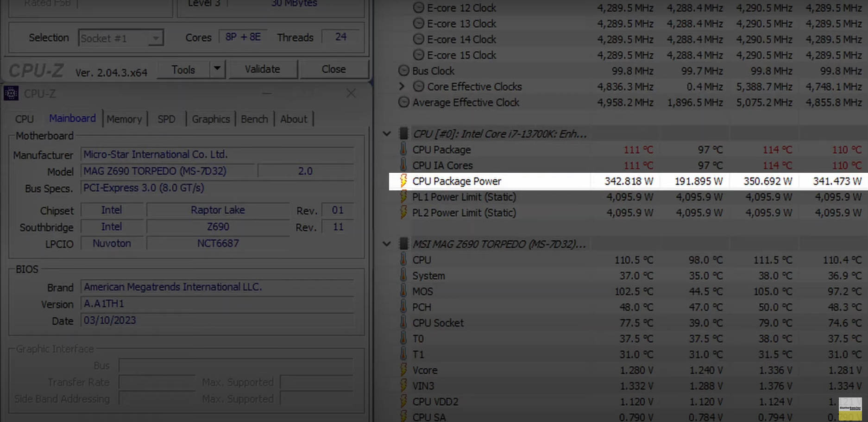Click the Vcore 1.280 V value
The height and width of the screenshot is (422, 868).
point(636,370)
